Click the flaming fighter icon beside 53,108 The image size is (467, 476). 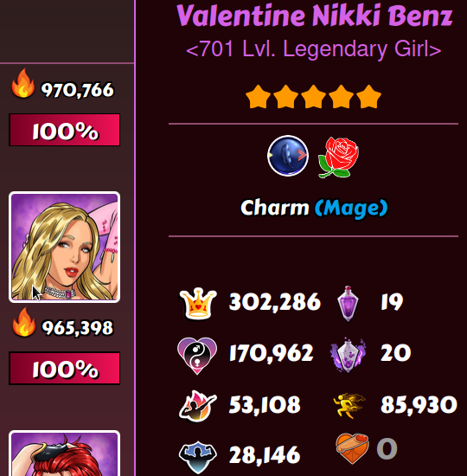198,406
